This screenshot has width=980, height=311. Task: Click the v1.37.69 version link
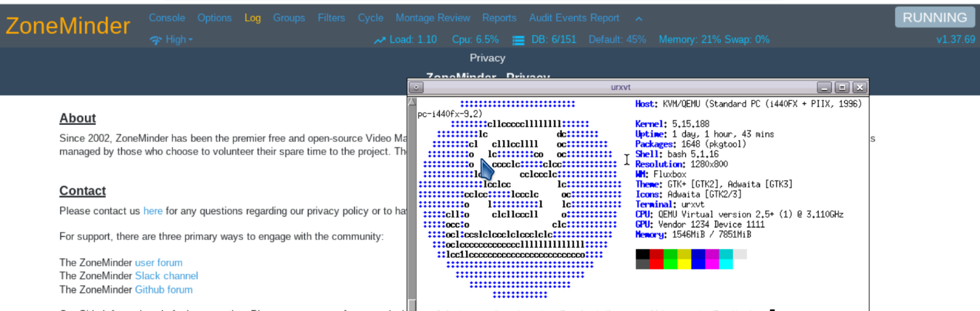[956, 39]
